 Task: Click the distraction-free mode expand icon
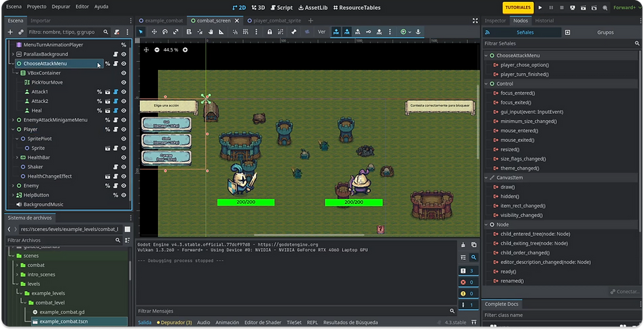tap(475, 21)
